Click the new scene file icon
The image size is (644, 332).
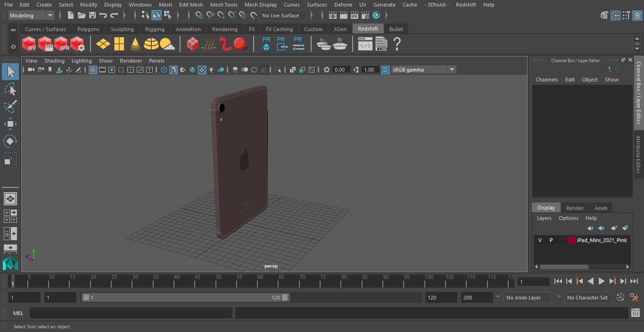click(70, 16)
